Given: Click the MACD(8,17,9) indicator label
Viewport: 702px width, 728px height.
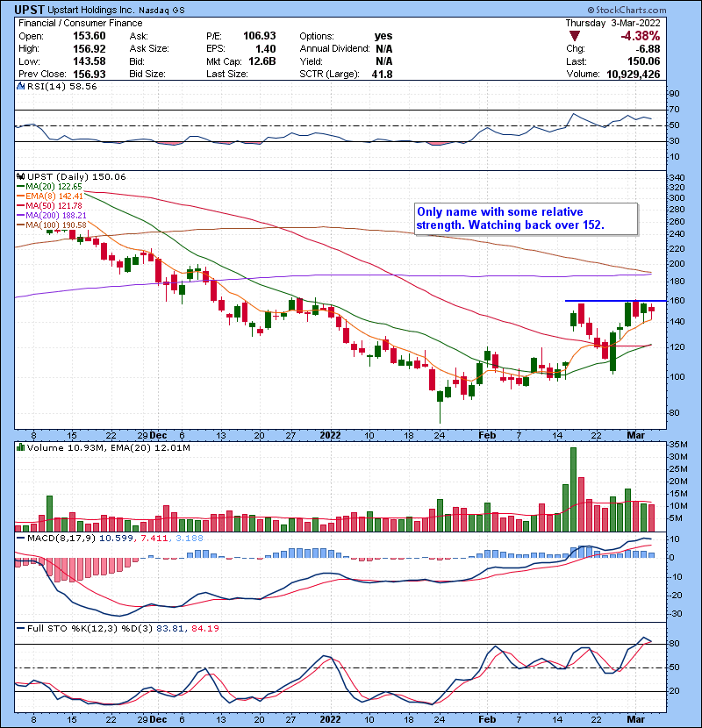Looking at the screenshot, I should [x=62, y=539].
